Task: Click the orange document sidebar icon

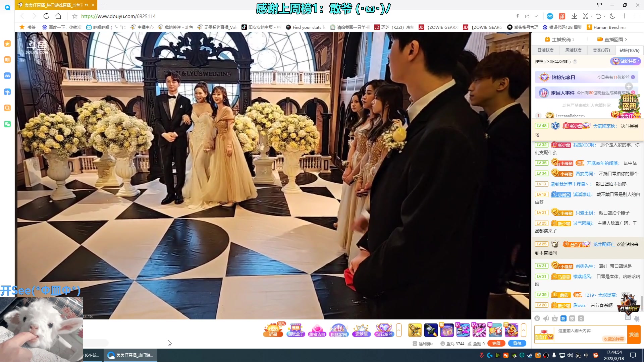Action: [7, 60]
